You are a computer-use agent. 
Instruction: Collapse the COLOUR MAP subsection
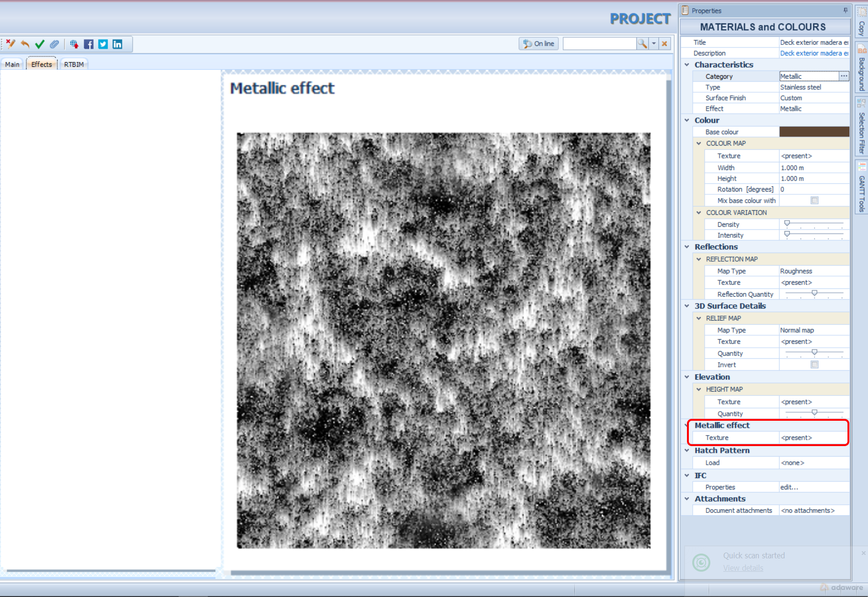click(698, 143)
